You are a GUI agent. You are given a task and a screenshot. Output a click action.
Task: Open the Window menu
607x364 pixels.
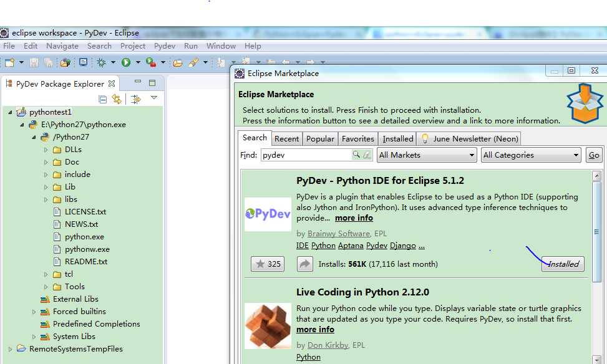[x=221, y=45]
